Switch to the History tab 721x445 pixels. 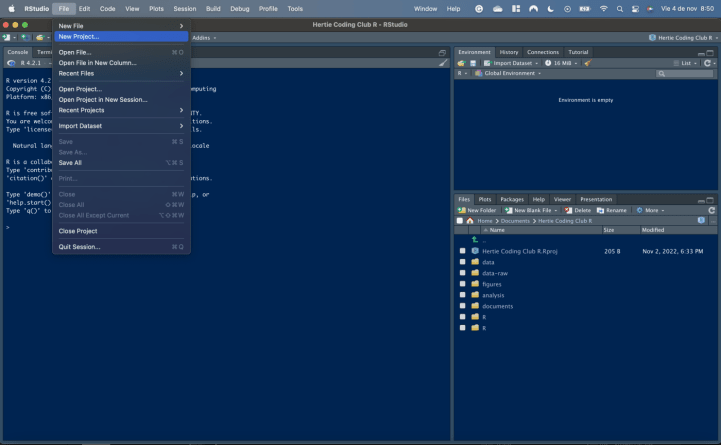(509, 52)
